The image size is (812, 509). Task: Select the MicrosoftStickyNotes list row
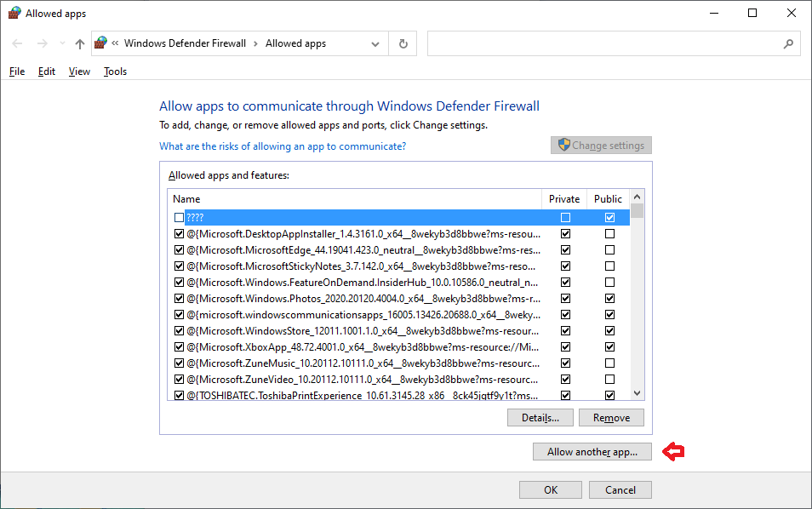click(398, 266)
